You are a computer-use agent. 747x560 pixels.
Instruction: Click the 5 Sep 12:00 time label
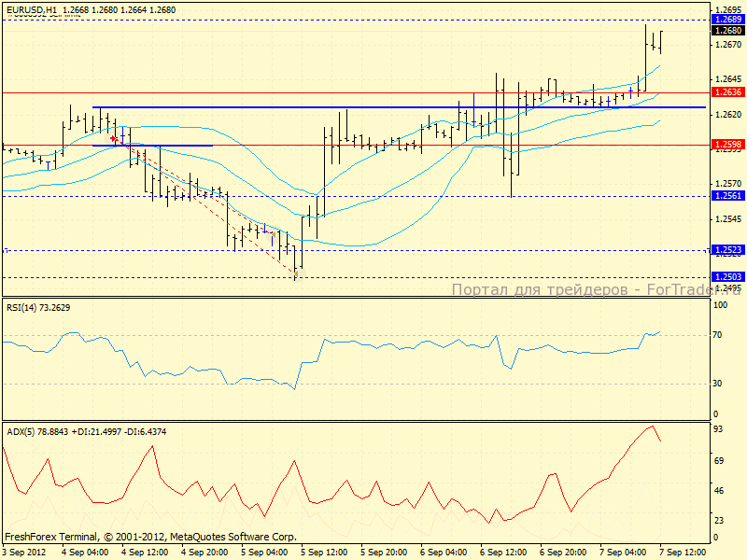324,552
